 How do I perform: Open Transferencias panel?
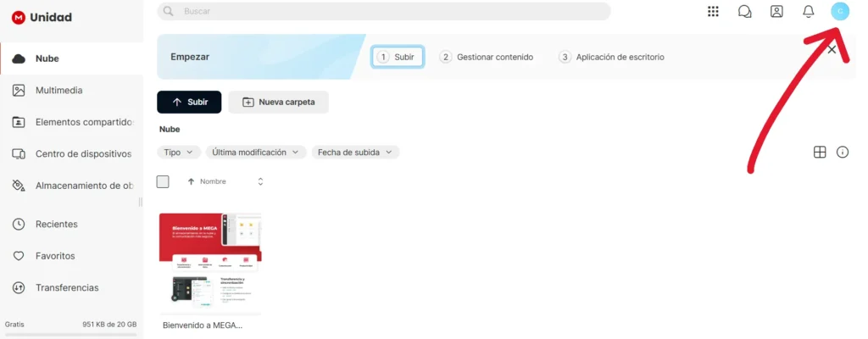point(72,287)
